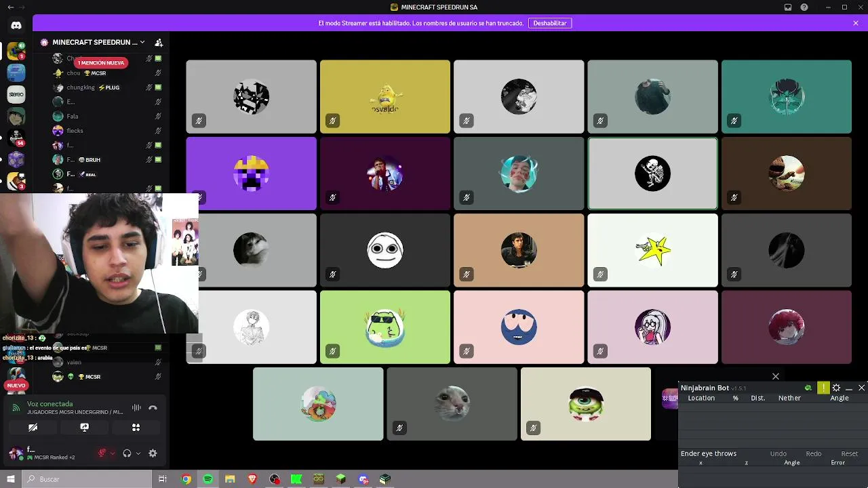Select the purple pixel-face participant tile
The image size is (868, 488).
point(252,174)
